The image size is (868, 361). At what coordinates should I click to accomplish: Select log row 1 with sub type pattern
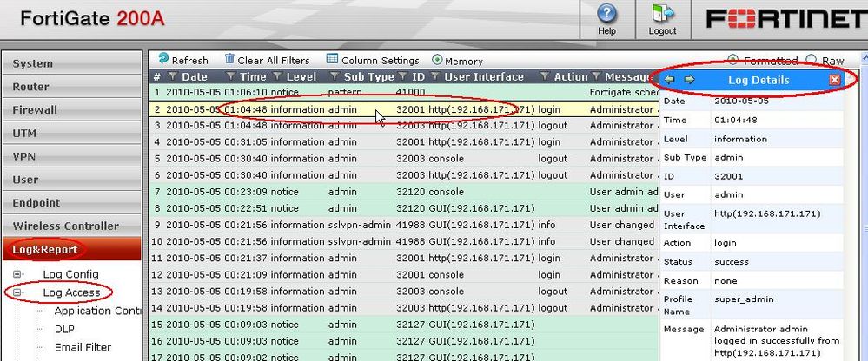[x=404, y=92]
